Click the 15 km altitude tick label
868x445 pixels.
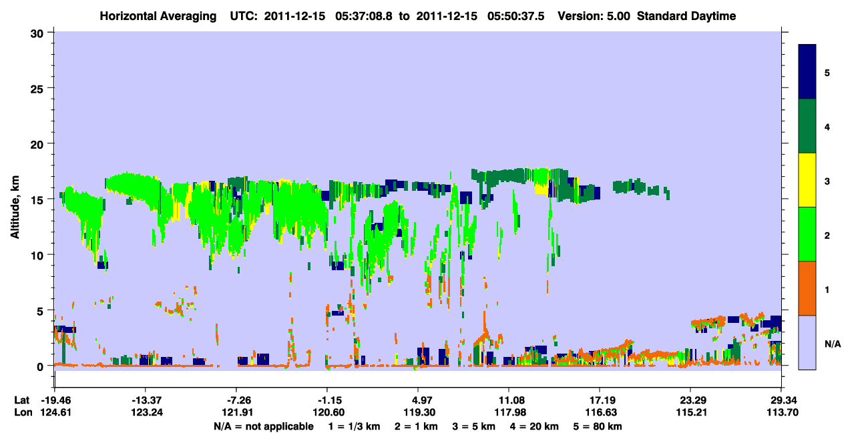[x=38, y=199]
